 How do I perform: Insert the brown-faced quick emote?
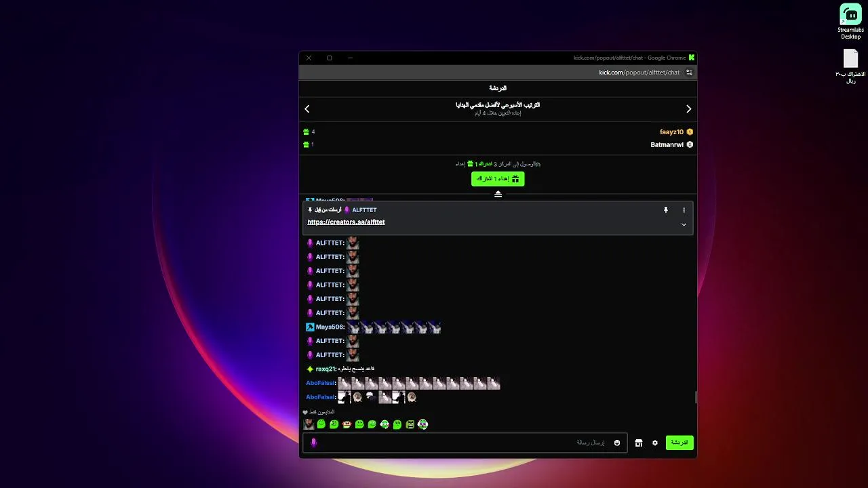[347, 424]
